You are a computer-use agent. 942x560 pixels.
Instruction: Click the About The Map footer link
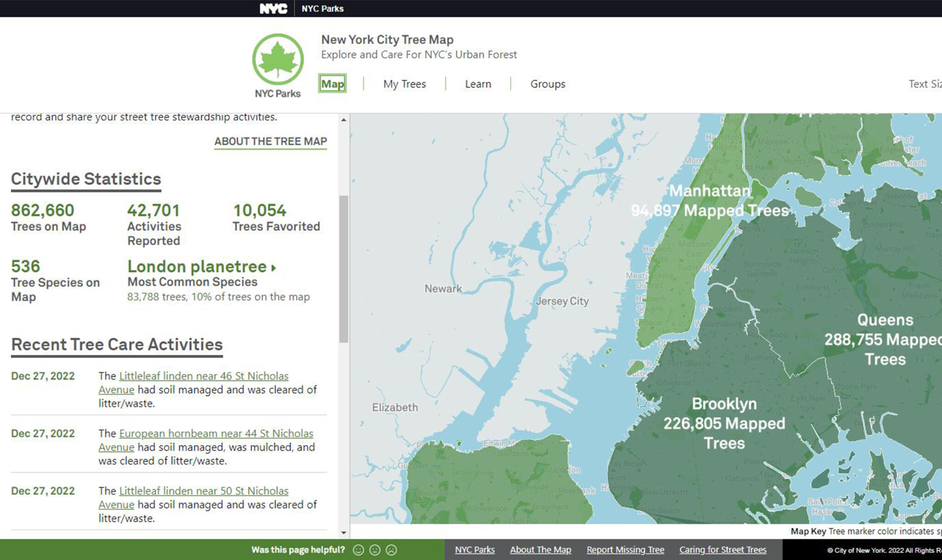click(540, 549)
